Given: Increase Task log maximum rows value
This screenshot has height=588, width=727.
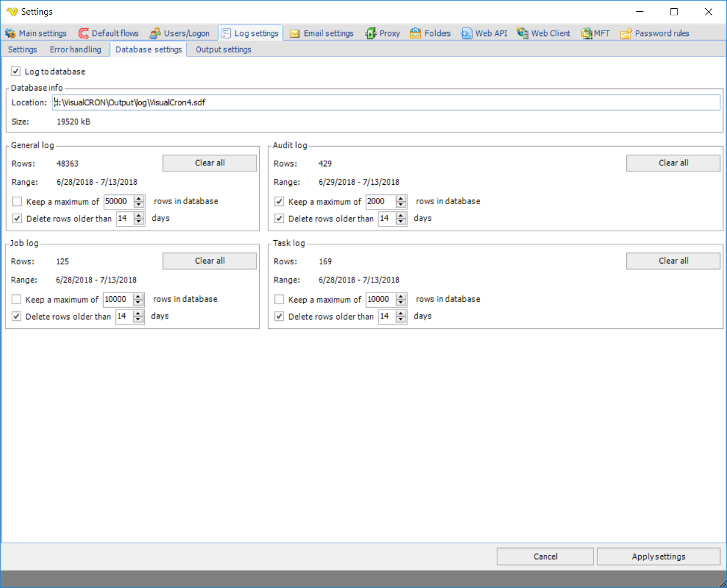Looking at the screenshot, I should (401, 296).
